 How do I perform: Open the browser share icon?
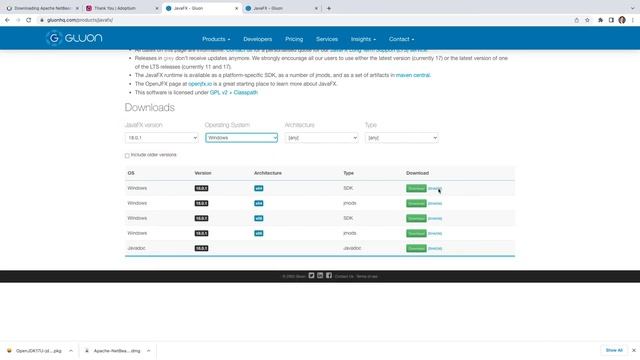tap(576, 20)
